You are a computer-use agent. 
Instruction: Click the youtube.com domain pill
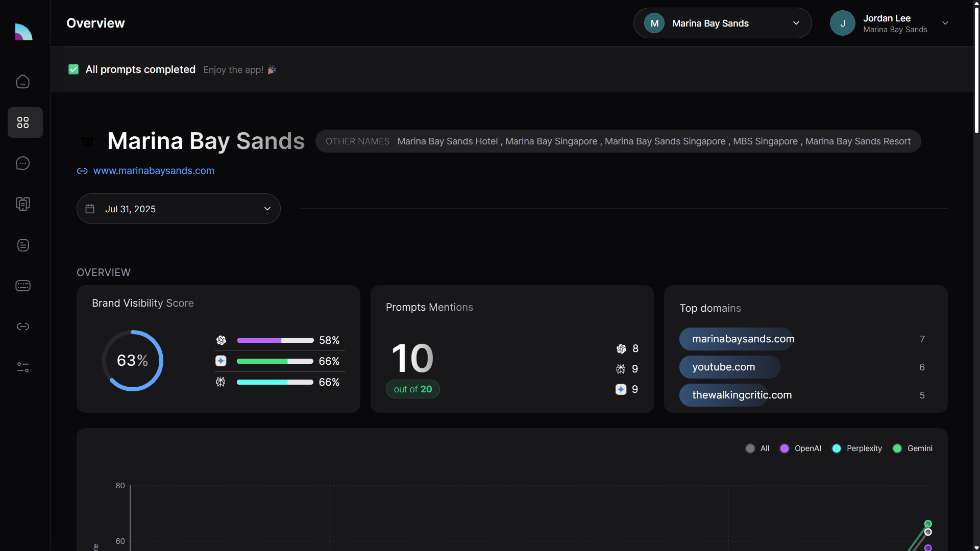tap(729, 367)
